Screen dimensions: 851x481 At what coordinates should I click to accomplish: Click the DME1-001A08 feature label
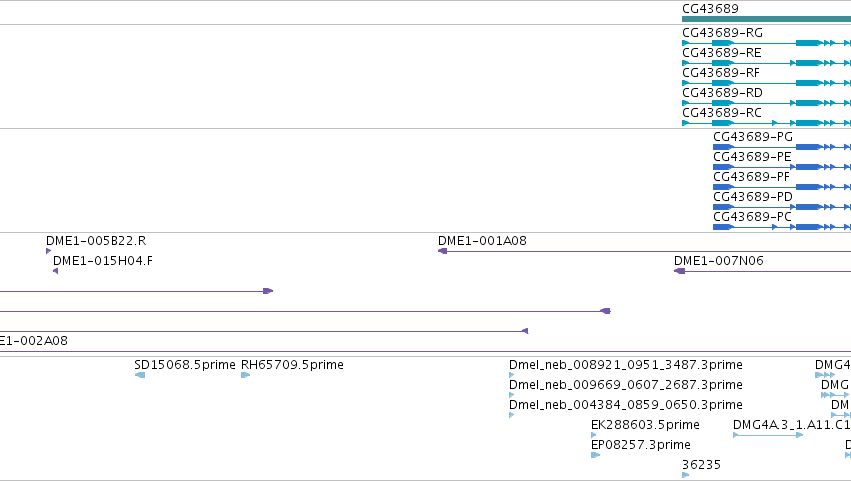coord(482,241)
